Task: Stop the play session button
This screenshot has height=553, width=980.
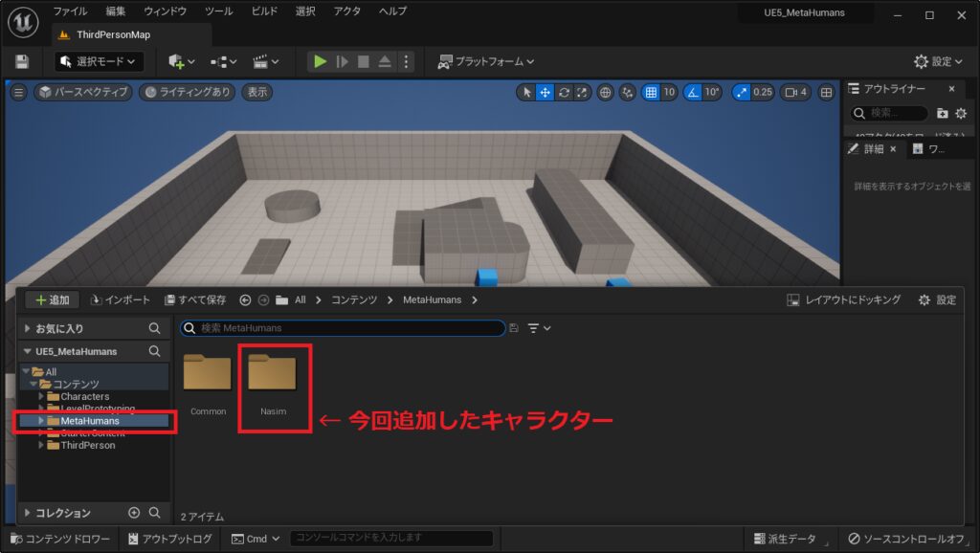Action: click(x=363, y=61)
